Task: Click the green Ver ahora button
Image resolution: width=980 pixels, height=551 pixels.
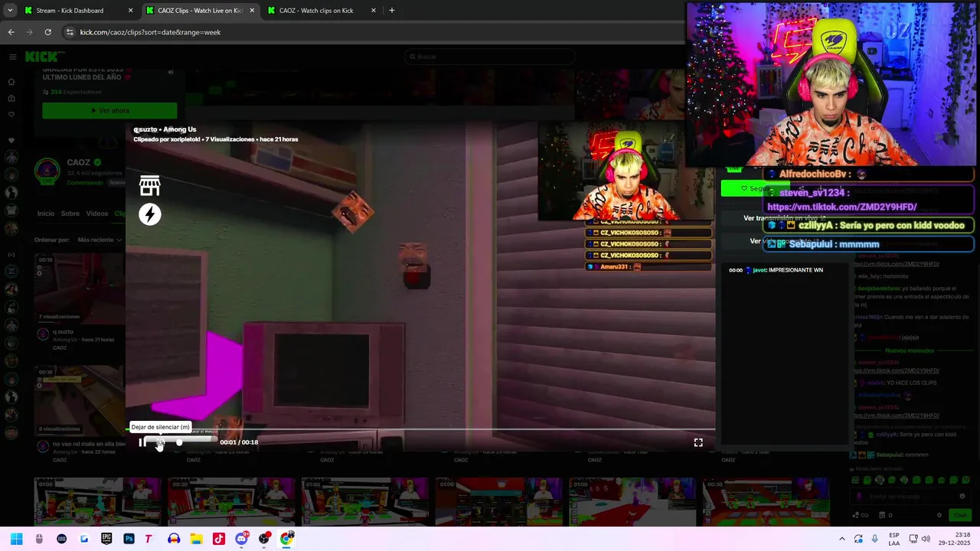Action: point(109,110)
